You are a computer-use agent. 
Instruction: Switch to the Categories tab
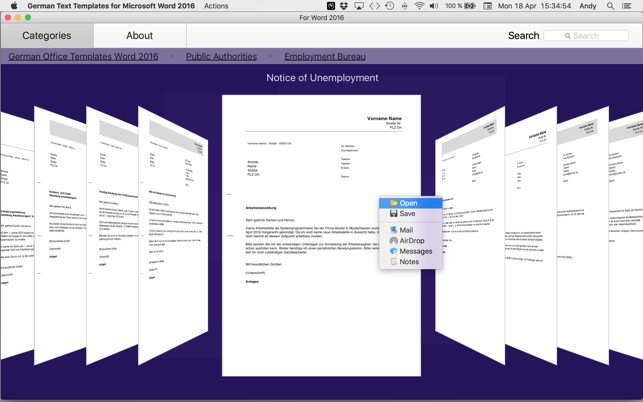[47, 36]
